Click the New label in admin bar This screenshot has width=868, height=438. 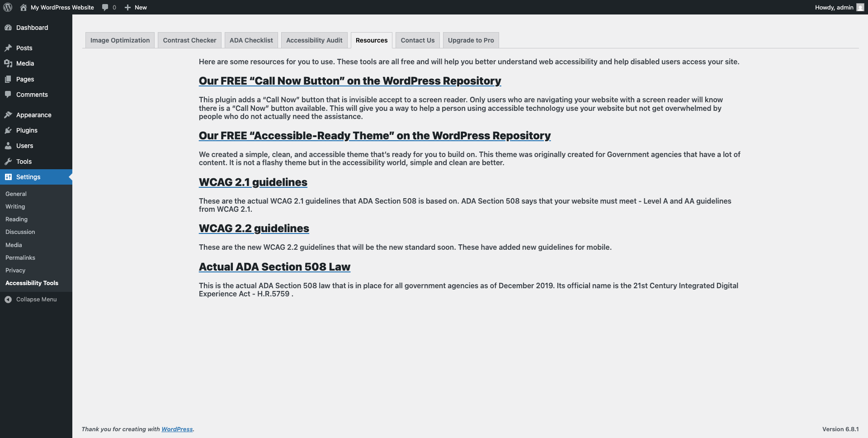(x=141, y=7)
